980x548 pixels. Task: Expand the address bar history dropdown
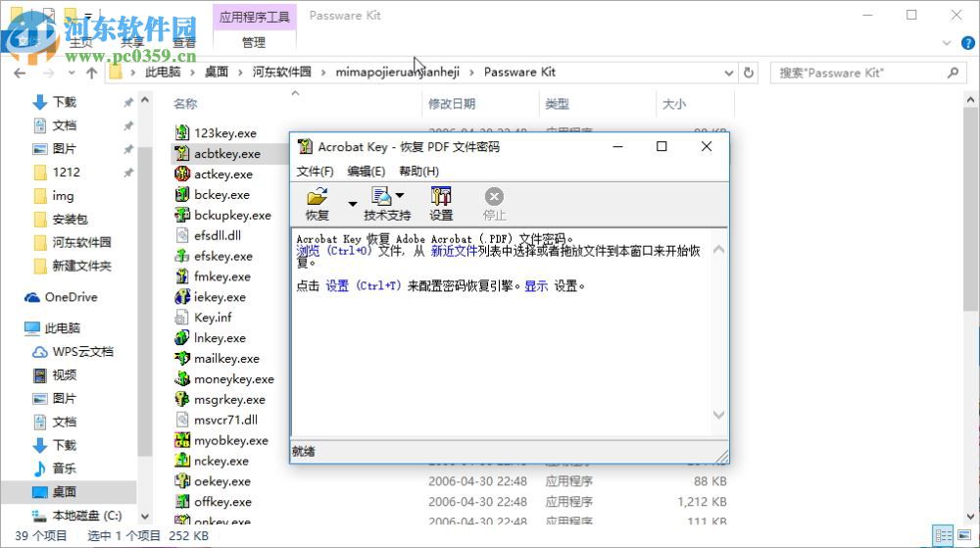[729, 74]
